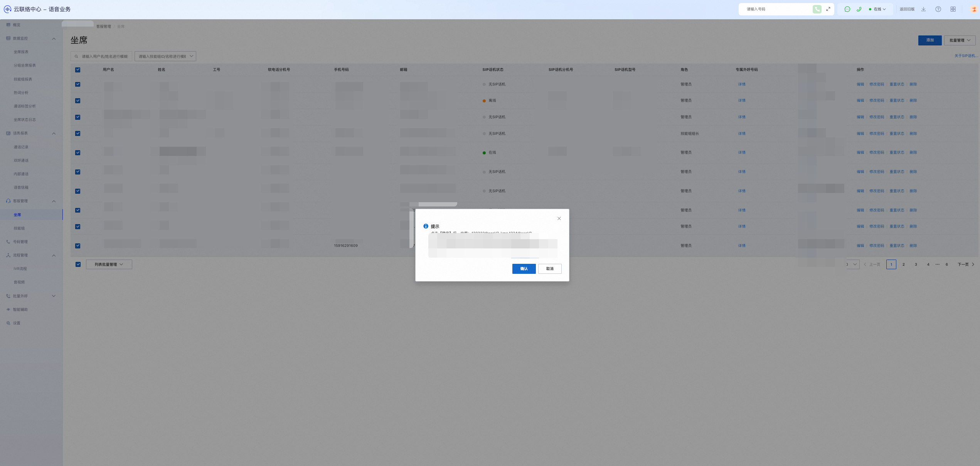
Task: Collapse 话务报表 sidebar section
Action: point(54,133)
